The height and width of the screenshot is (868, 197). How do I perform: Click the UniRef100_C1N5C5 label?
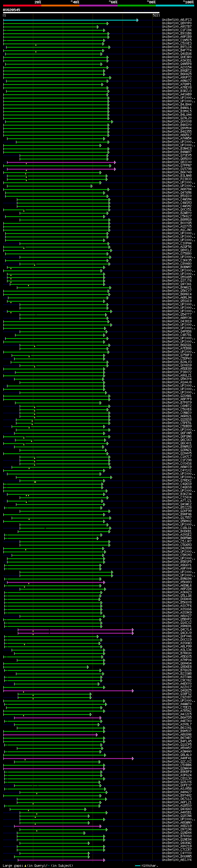177,40
